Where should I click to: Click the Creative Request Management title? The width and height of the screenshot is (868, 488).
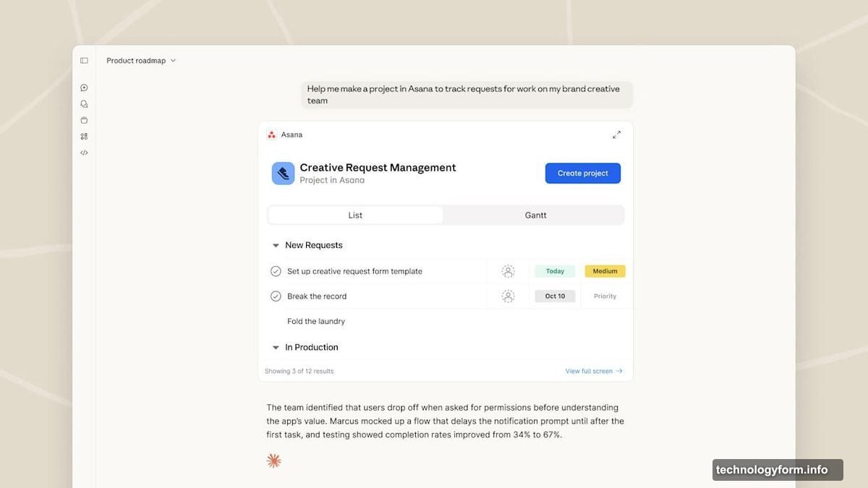(x=378, y=167)
